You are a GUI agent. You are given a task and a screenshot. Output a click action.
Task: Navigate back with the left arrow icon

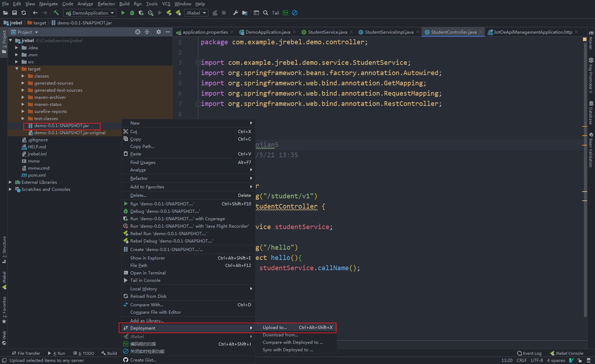35,13
